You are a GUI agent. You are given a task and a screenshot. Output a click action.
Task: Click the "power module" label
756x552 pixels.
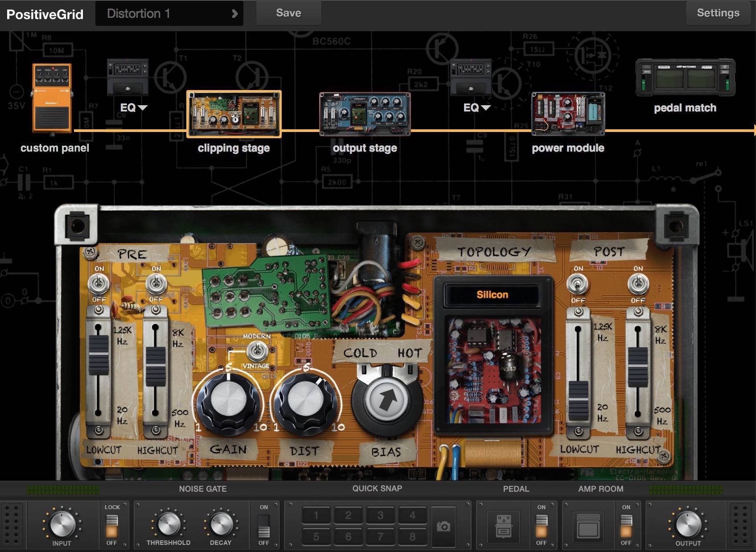(568, 148)
